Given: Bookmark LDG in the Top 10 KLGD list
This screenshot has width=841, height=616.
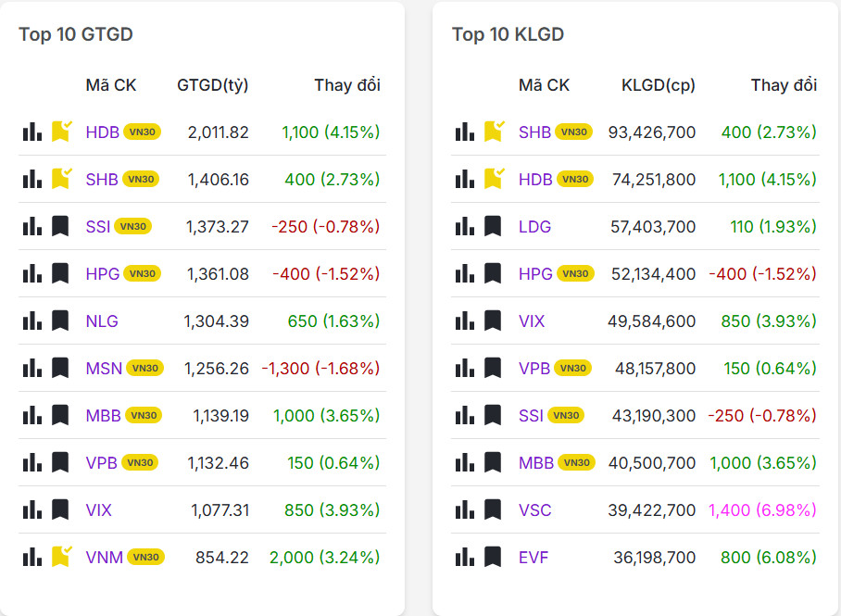Looking at the screenshot, I should click(x=493, y=226).
